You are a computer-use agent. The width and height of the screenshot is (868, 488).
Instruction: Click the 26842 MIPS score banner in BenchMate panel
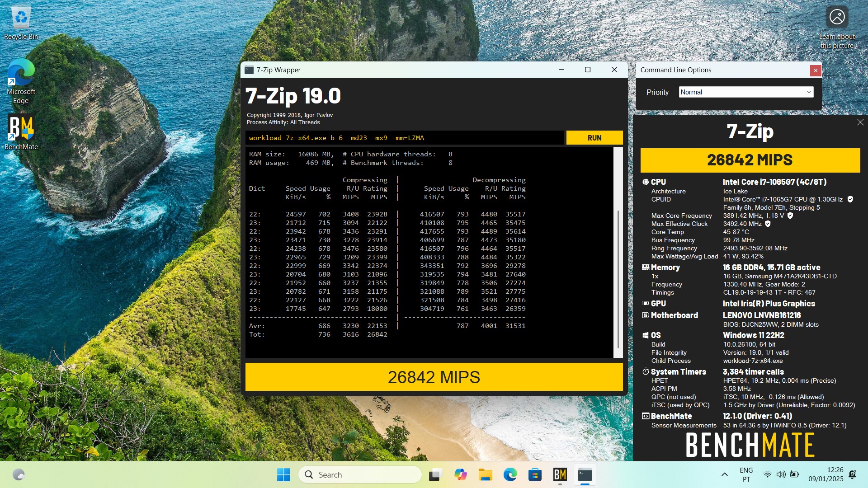click(750, 160)
